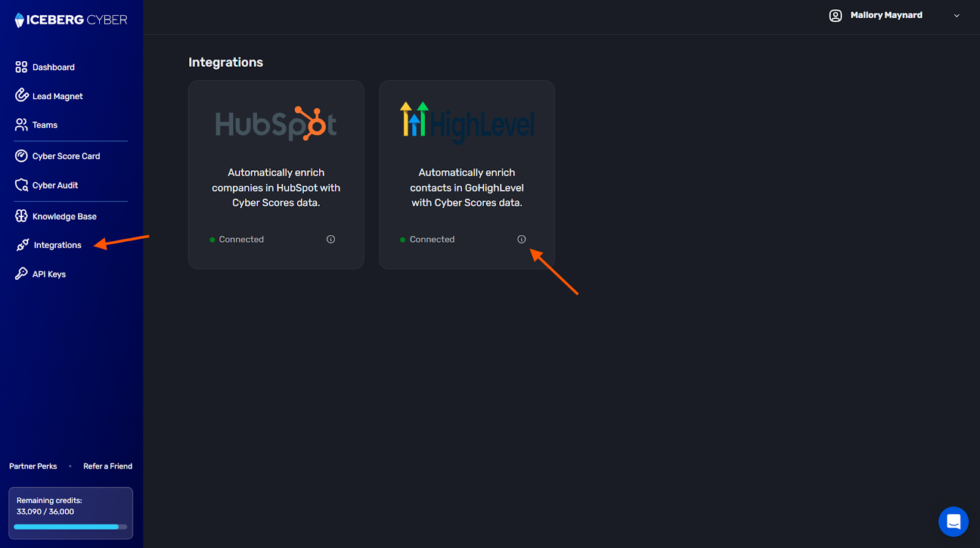Screen dimensions: 980x548
Task: Click HubSpot card description text
Action: click(x=276, y=187)
